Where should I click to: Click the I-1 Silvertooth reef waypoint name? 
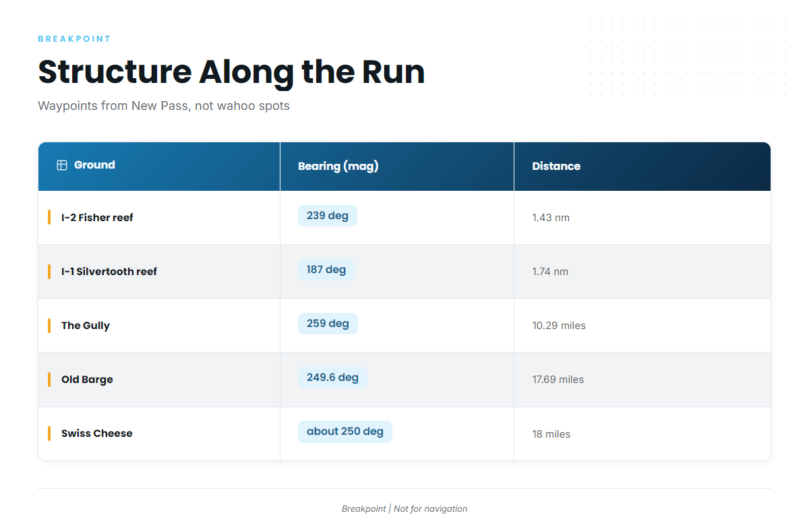pyautogui.click(x=109, y=272)
